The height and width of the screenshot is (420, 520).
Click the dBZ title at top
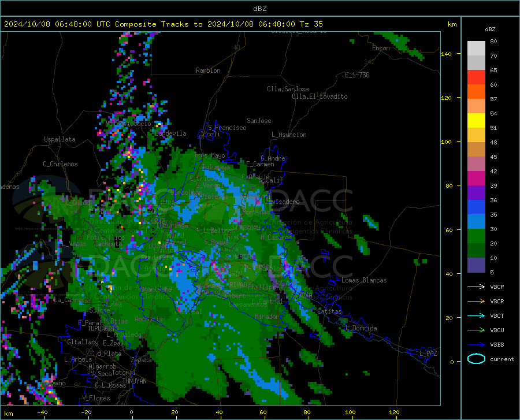259,9
